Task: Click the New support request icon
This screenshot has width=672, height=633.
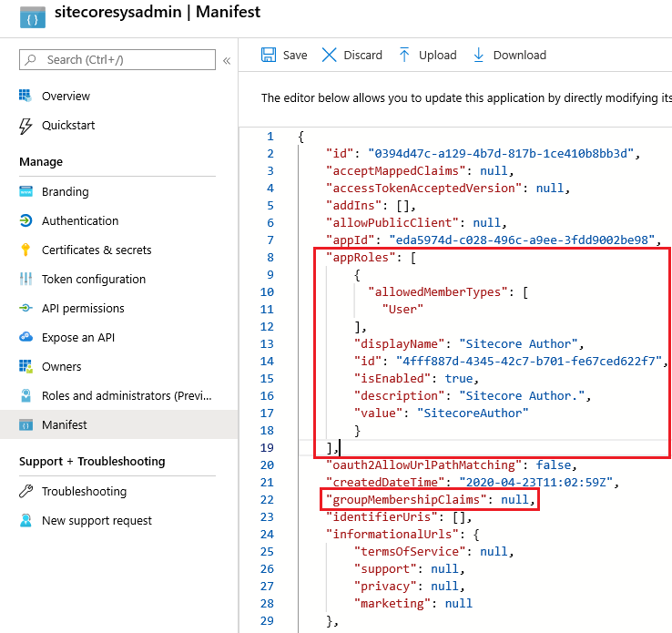Action: 25,520
